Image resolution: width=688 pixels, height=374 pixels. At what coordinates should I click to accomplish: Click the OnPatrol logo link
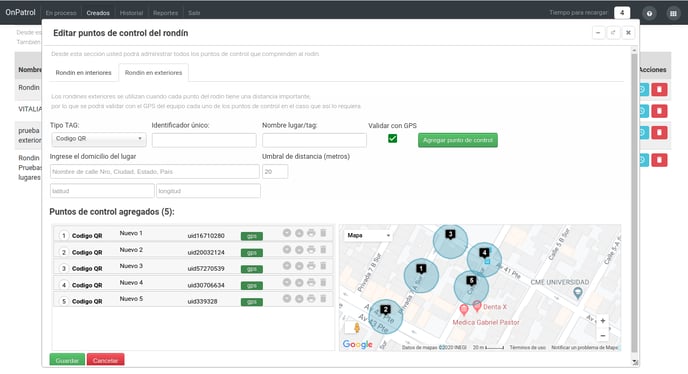[x=20, y=12]
